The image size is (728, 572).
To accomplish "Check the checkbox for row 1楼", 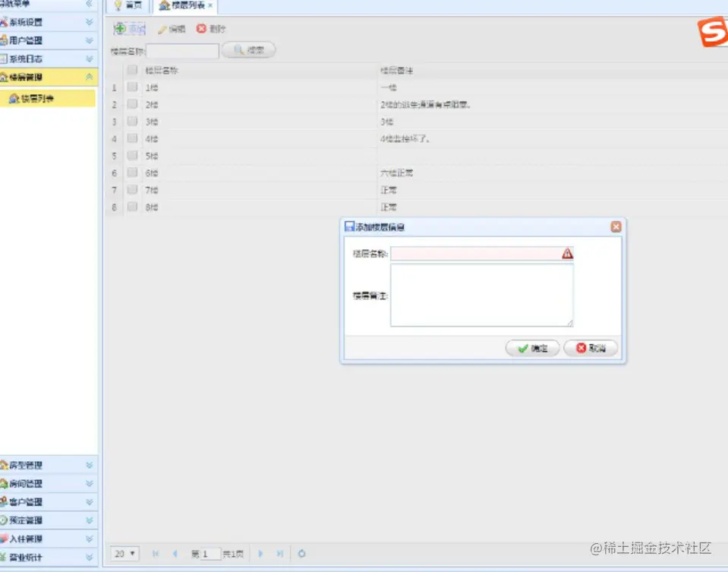I will coord(132,87).
